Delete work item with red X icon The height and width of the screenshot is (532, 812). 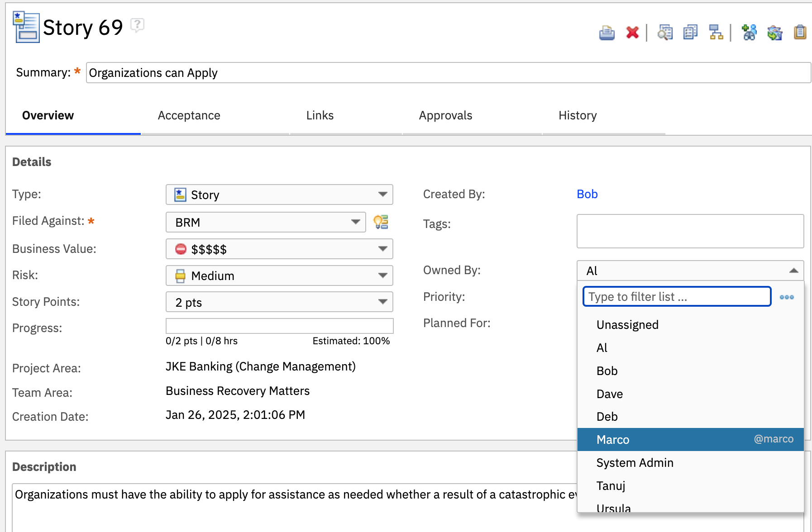click(x=632, y=33)
